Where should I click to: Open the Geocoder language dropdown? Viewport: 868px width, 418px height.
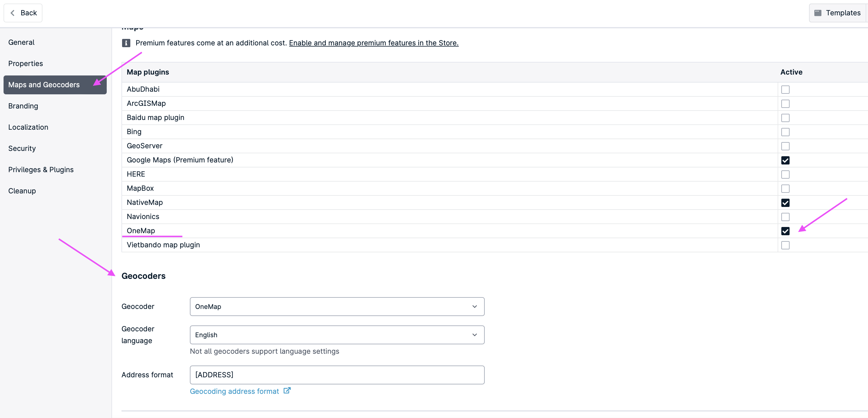tap(337, 335)
